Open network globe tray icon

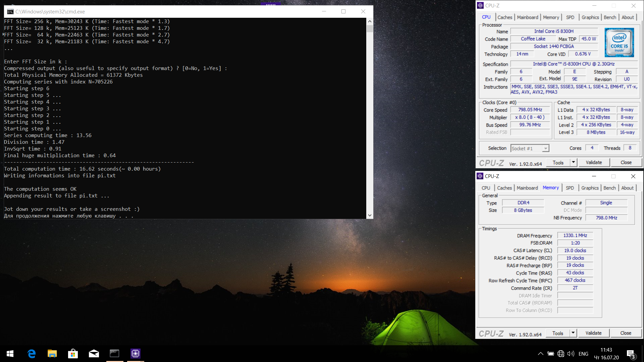pyautogui.click(x=560, y=354)
